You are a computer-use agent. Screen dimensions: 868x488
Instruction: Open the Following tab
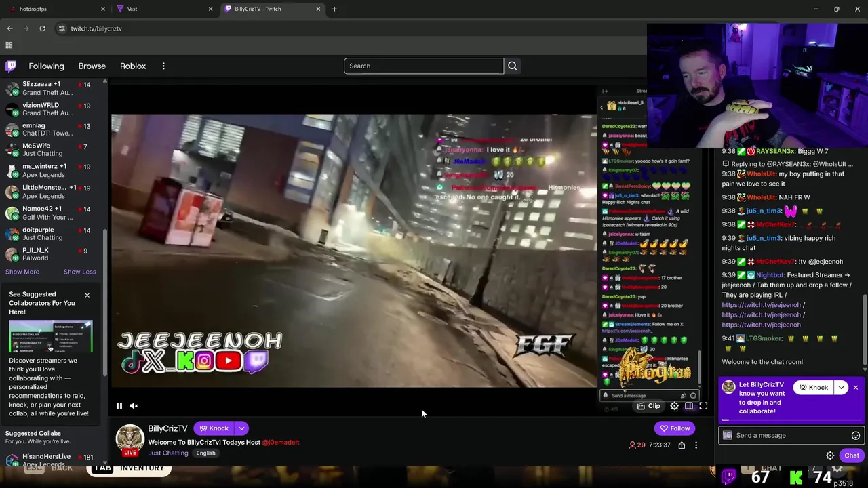pos(46,66)
